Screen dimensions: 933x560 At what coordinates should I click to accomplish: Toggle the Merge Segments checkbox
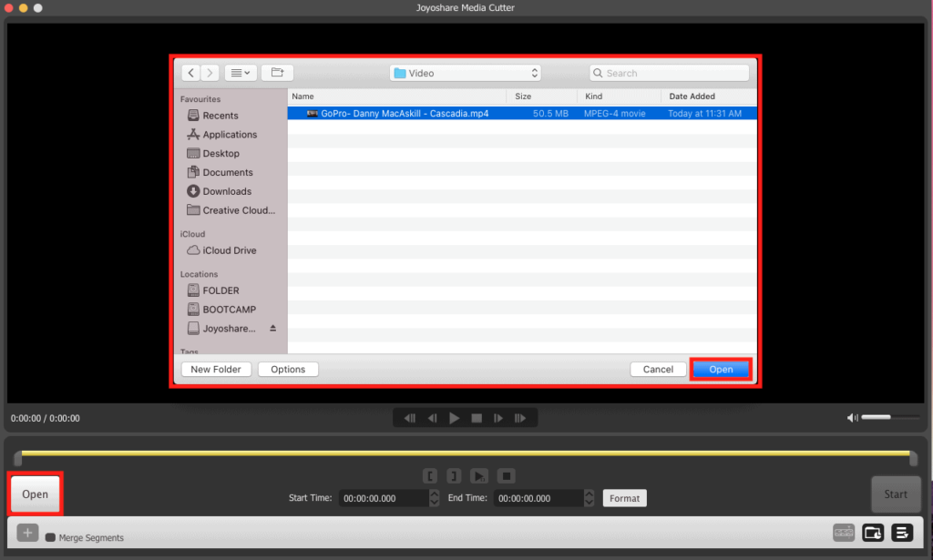point(50,537)
